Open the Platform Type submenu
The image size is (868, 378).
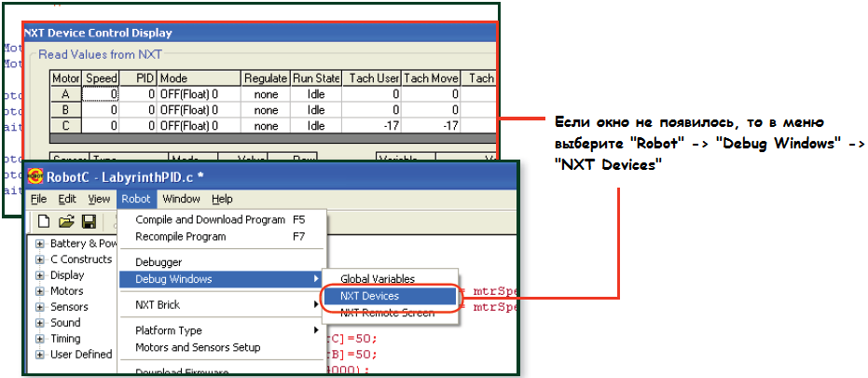coord(223,331)
